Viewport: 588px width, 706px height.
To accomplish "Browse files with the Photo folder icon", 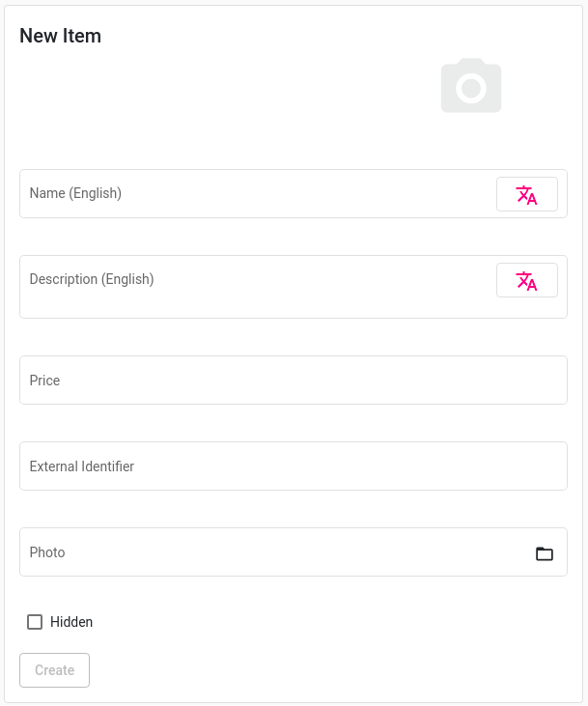I will click(x=545, y=553).
